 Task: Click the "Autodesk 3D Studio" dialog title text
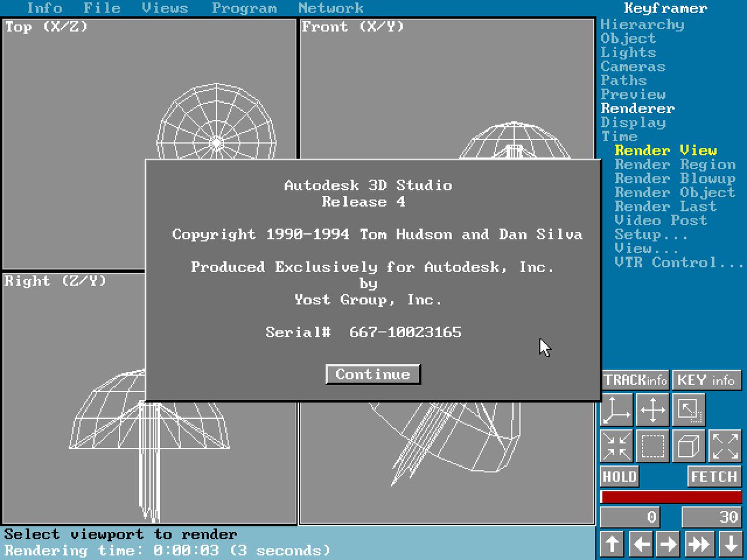pyautogui.click(x=368, y=185)
